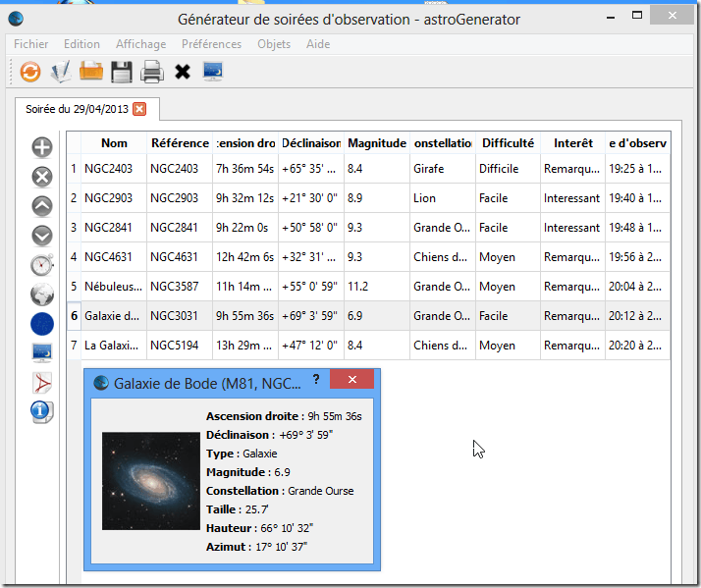Sort the table by the Magnitude column header
This screenshot has height=588, width=701.
point(377,143)
